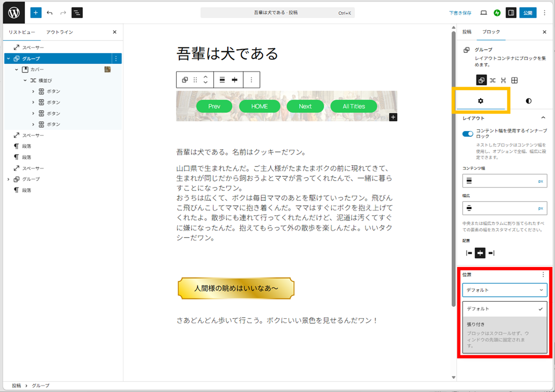
Task: Open block toolbar three-dot options
Action: (x=252, y=80)
